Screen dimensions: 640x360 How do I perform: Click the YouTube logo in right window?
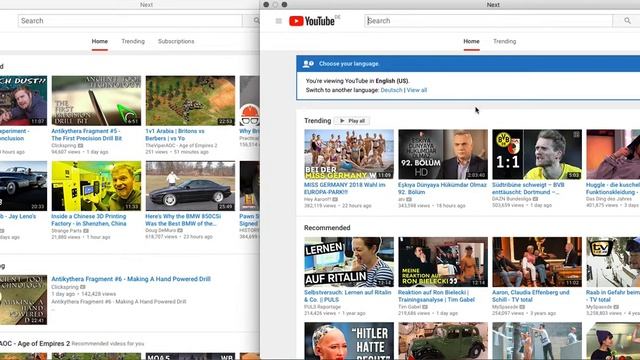click(312, 21)
